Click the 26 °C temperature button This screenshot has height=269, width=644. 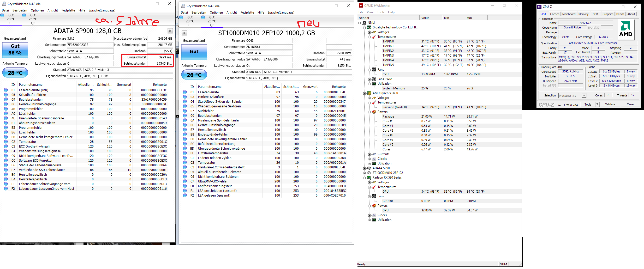[x=194, y=75]
